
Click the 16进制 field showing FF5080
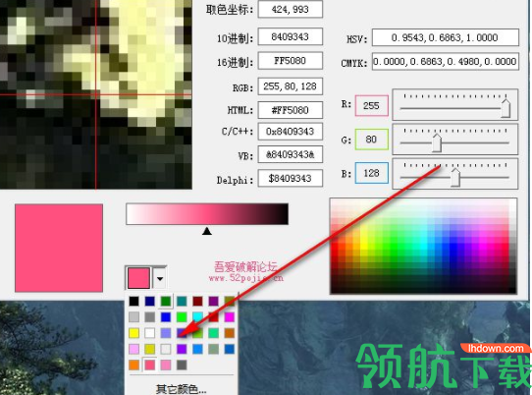(x=291, y=61)
